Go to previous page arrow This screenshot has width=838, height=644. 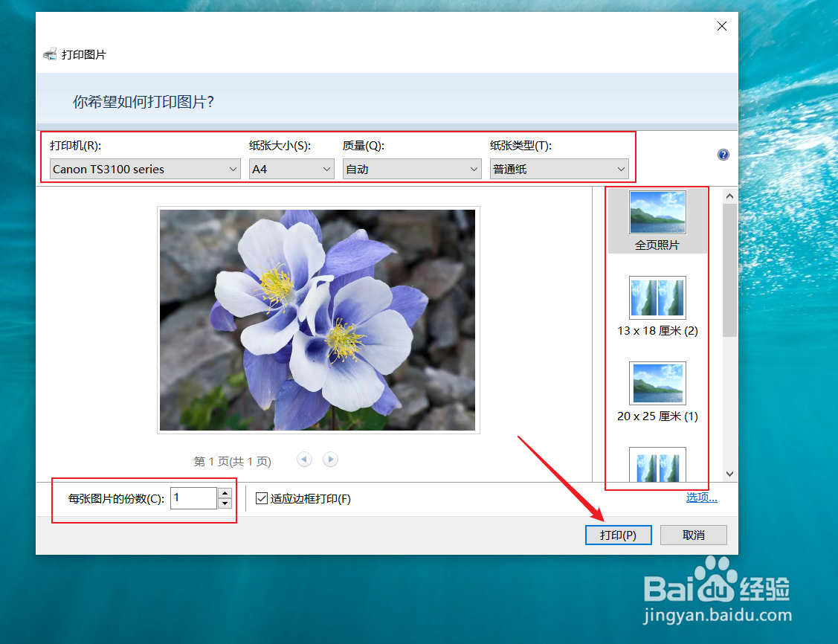point(304,460)
